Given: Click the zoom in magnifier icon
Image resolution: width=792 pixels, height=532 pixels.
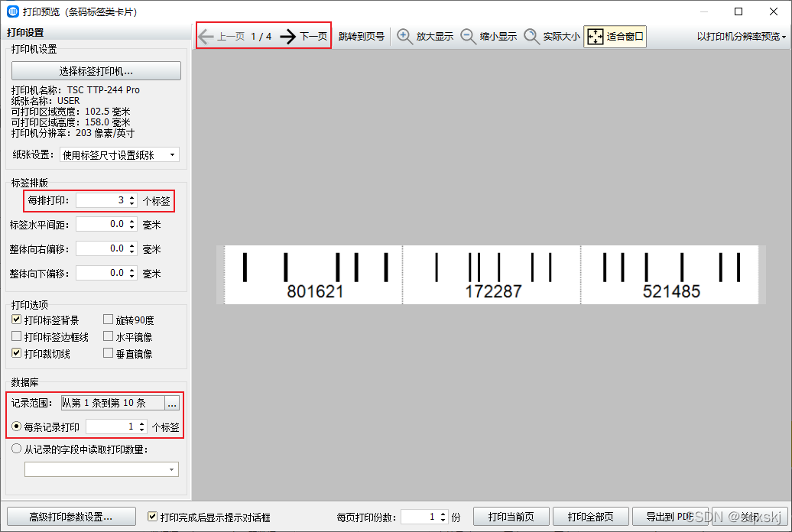Looking at the screenshot, I should point(404,37).
